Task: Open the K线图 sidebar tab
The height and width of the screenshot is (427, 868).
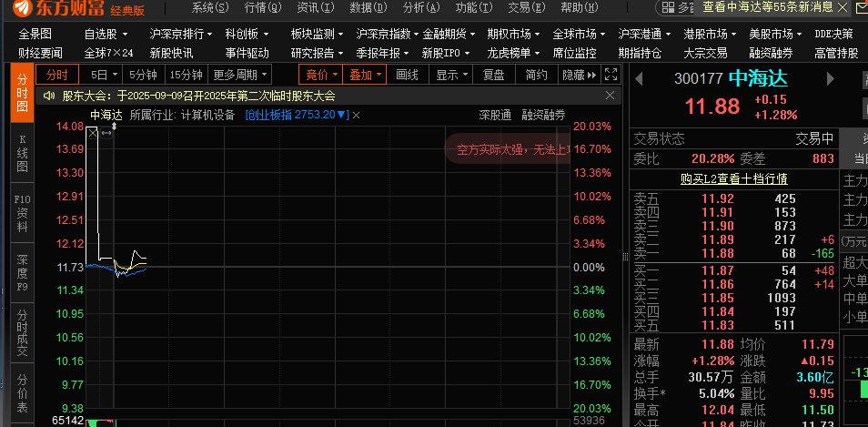Action: point(22,153)
